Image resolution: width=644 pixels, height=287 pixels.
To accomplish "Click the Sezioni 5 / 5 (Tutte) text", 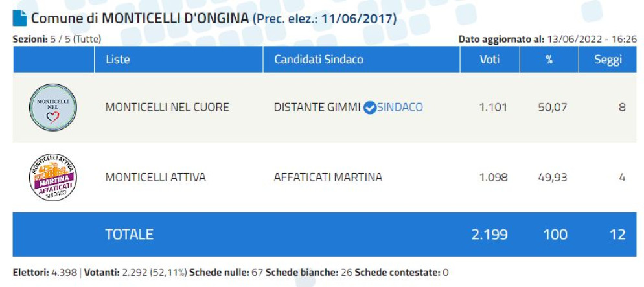I will [56, 40].
